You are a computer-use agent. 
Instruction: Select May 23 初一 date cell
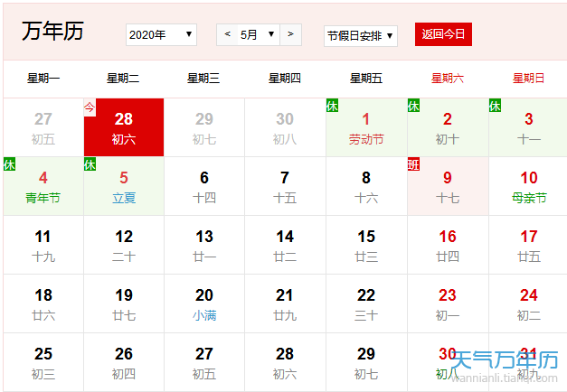point(448,303)
